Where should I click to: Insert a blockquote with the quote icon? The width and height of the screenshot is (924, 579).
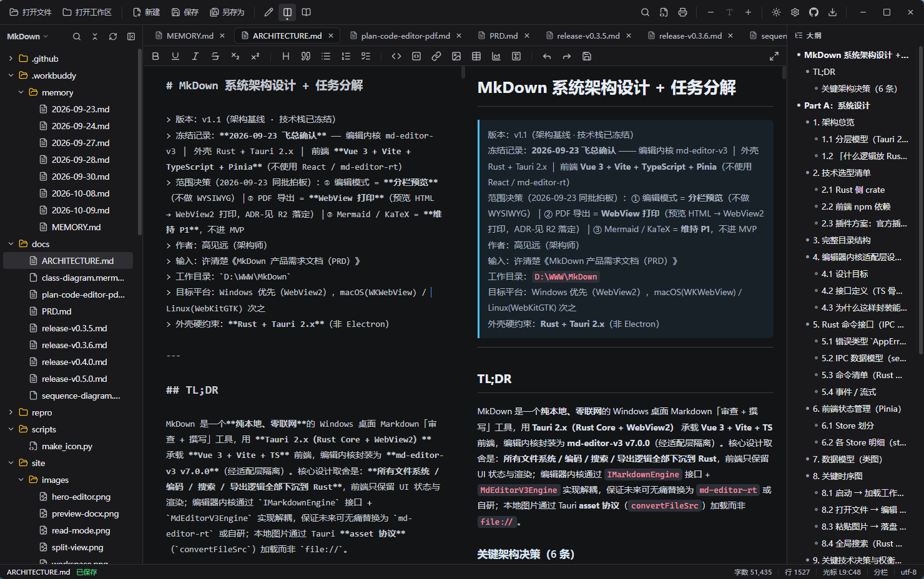(x=306, y=56)
